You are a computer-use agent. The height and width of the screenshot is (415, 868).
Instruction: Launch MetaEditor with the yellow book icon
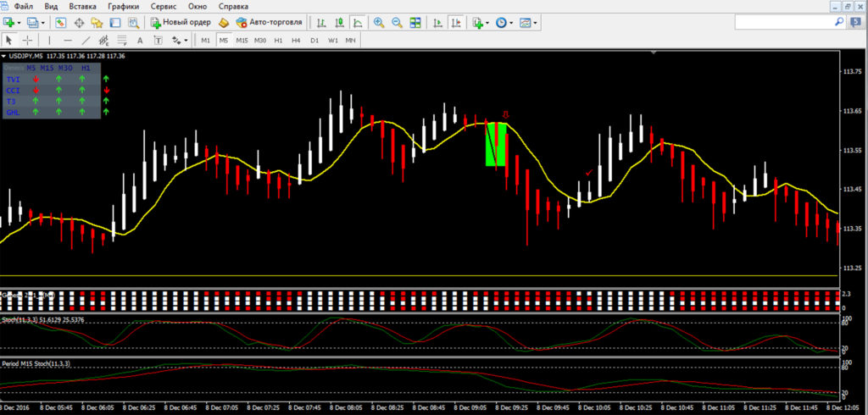point(224,23)
